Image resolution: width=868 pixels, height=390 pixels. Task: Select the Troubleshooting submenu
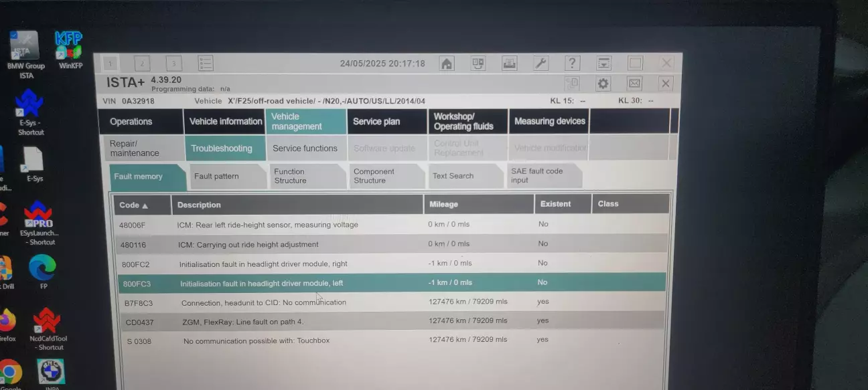click(225, 149)
